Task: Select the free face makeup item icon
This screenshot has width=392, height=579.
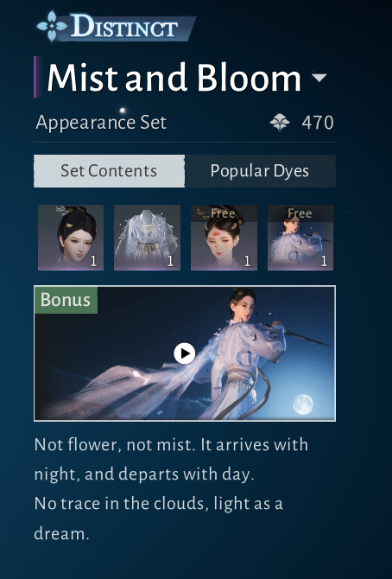Action: click(x=224, y=238)
